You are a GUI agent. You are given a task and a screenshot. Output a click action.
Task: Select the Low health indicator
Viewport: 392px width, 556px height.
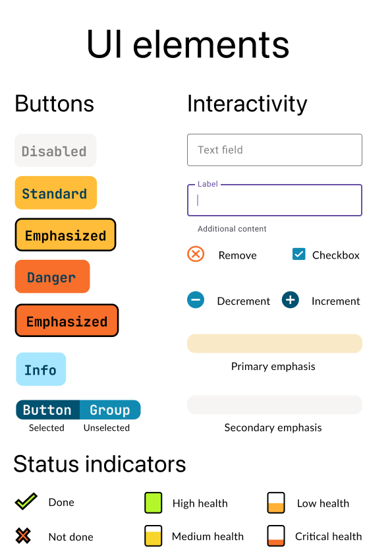[x=275, y=503]
